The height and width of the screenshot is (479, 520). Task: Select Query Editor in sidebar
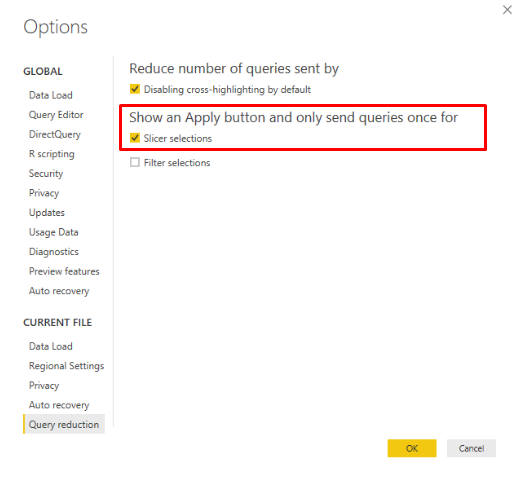coord(56,115)
